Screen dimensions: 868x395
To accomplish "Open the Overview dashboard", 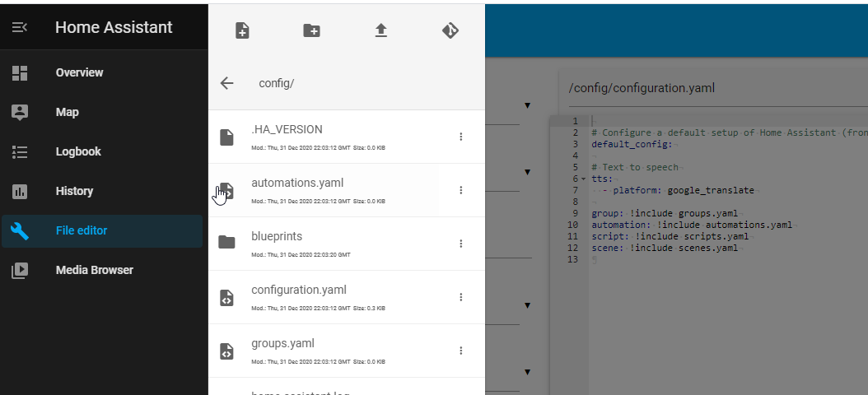I will point(102,72).
